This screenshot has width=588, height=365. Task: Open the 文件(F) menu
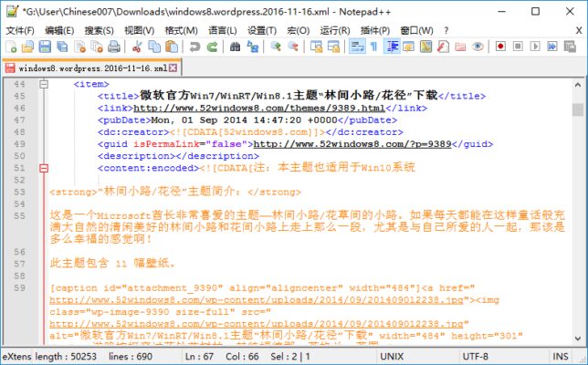pyautogui.click(x=19, y=30)
